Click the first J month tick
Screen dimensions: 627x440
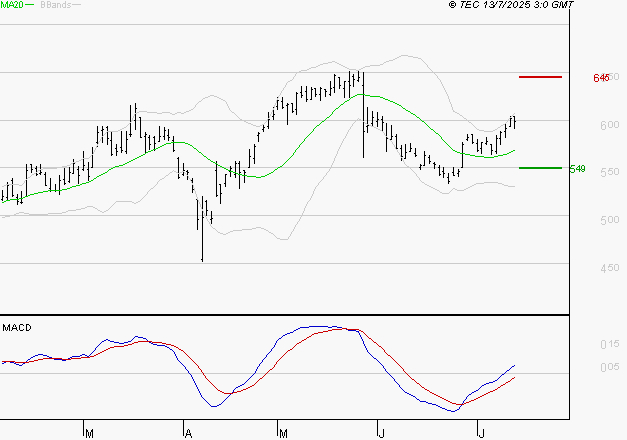381,434
